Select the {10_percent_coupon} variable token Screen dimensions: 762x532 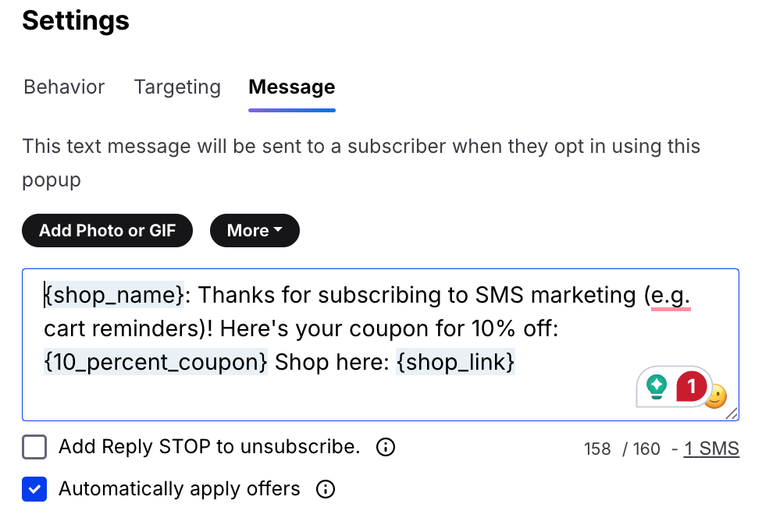pyautogui.click(x=155, y=362)
